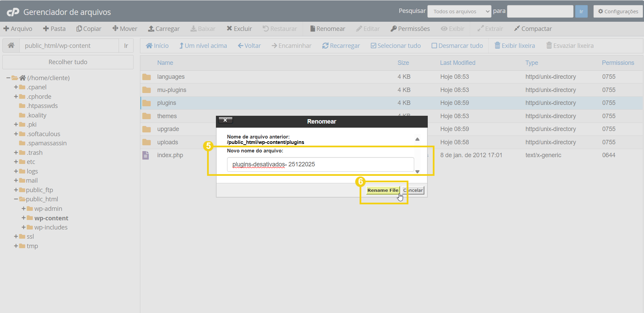Click Recarregar to refresh listing
Viewport: 644px width, 313px height.
(341, 46)
